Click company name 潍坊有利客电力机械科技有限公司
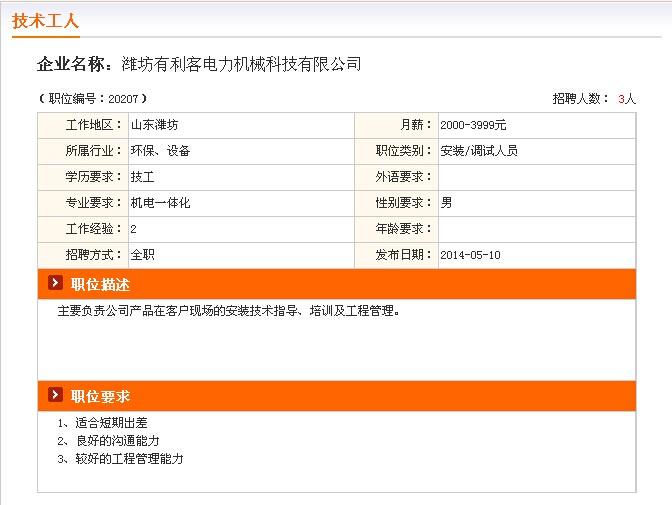The height and width of the screenshot is (505, 672). (x=241, y=64)
